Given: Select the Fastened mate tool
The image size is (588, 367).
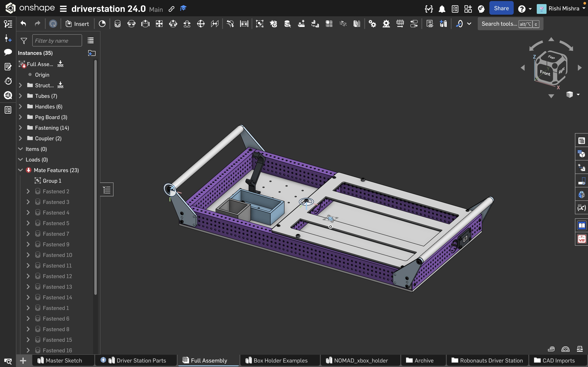Looking at the screenshot, I should coord(117,24).
